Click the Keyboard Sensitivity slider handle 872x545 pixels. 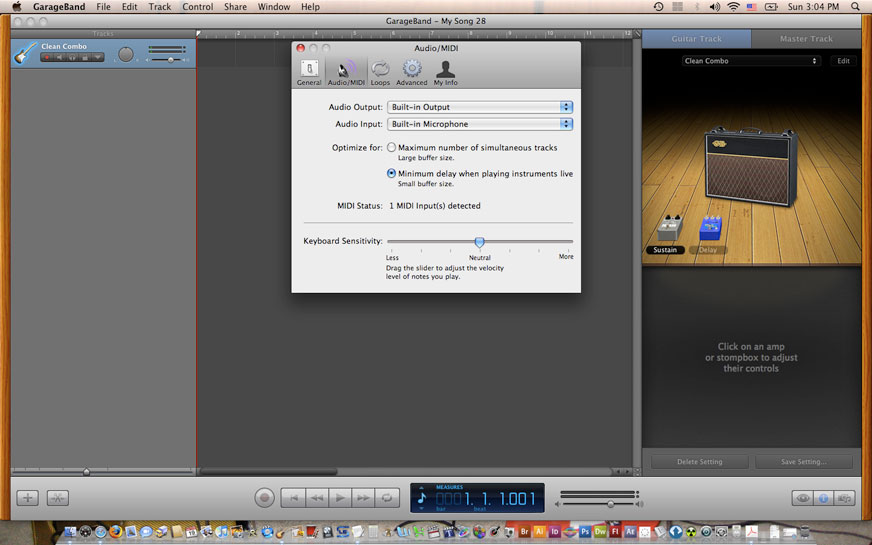pyautogui.click(x=480, y=242)
